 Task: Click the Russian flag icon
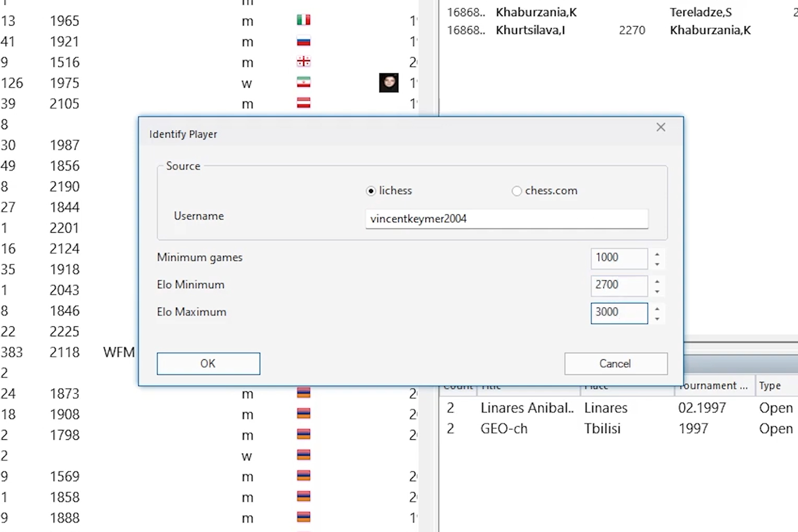coord(303,41)
